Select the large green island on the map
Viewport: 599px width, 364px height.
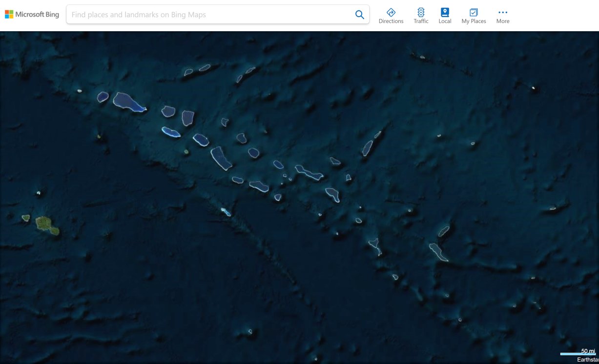(x=46, y=224)
